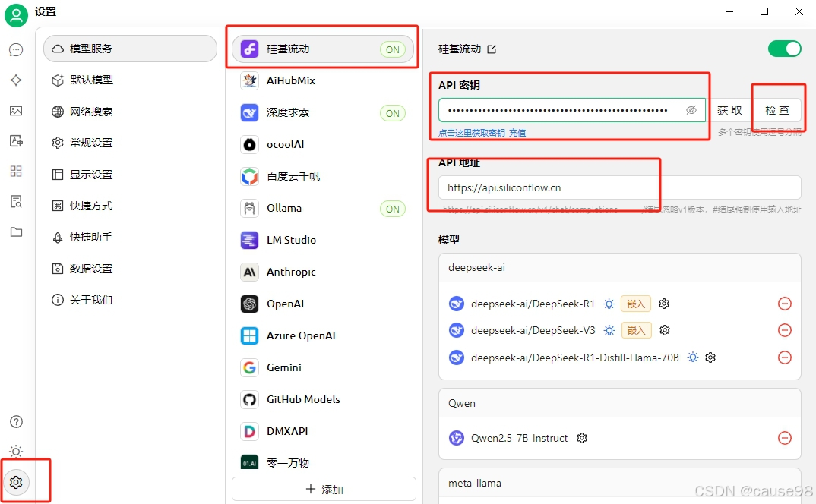Open 网络搜索 settings section
The height and width of the screenshot is (504, 816).
point(130,112)
